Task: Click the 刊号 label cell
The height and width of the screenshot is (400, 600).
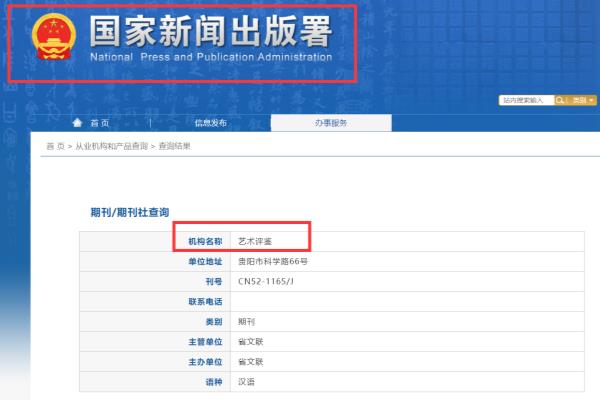Action: point(155,282)
